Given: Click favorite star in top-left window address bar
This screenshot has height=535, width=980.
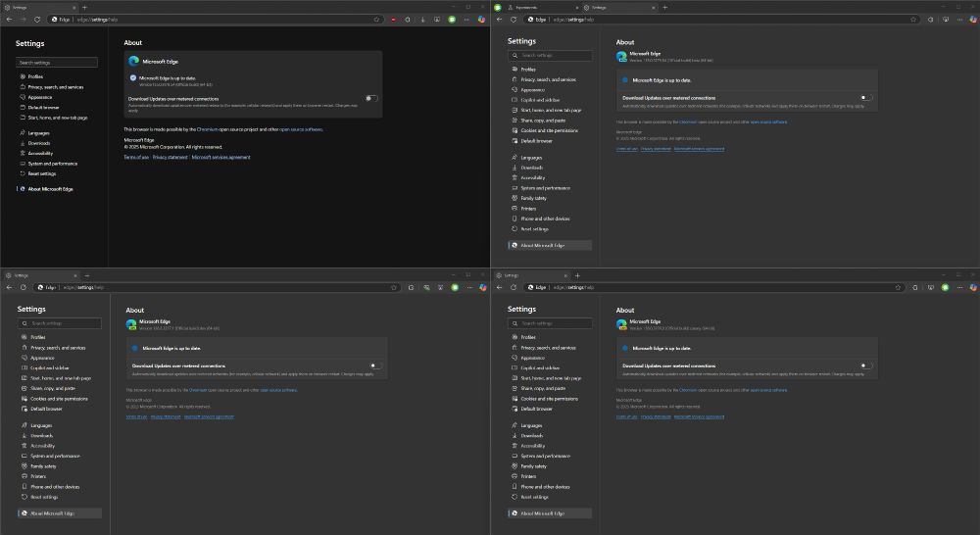Looking at the screenshot, I should [x=376, y=20].
